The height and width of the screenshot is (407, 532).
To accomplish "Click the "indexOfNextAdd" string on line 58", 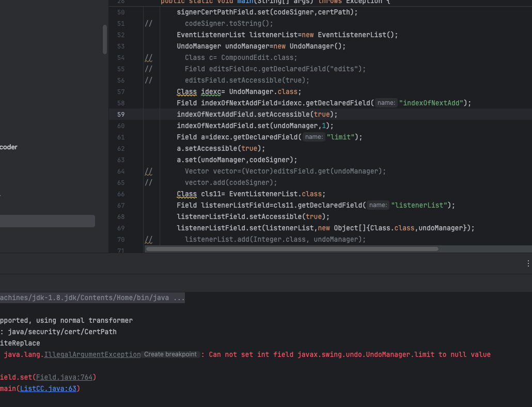I will click(x=431, y=103).
